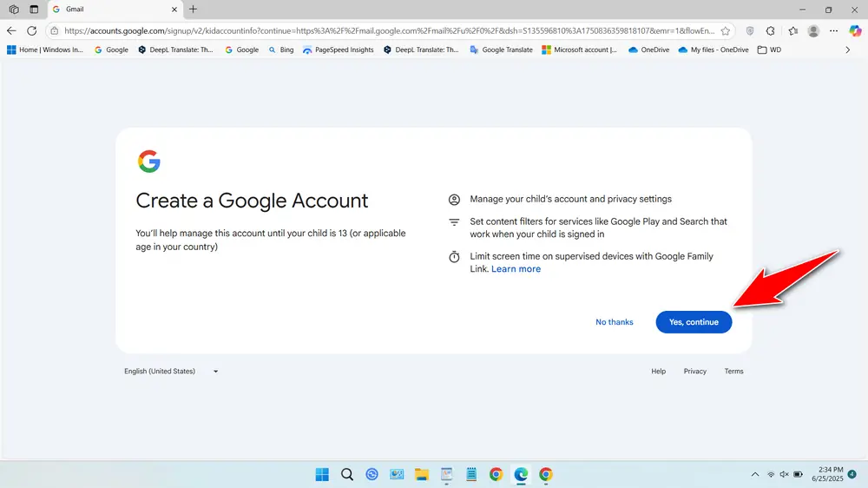The image size is (868, 488).
Task: Open Notepad icon in taskbar
Action: tap(471, 475)
